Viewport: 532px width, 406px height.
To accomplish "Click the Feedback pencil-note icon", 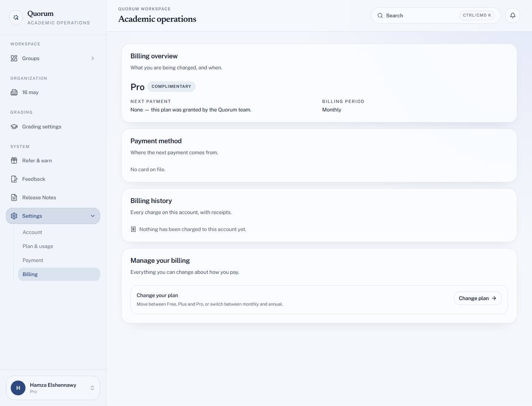I will tap(14, 179).
